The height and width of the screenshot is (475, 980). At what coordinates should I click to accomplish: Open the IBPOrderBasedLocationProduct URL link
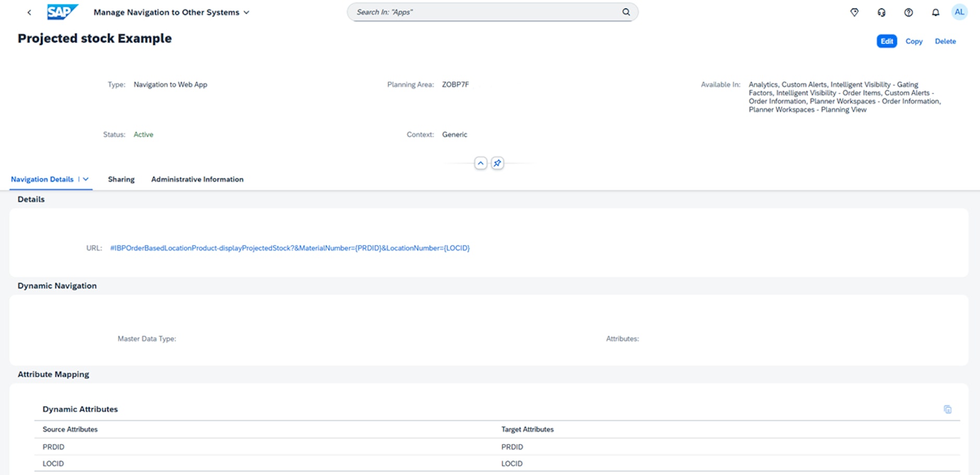tap(290, 248)
